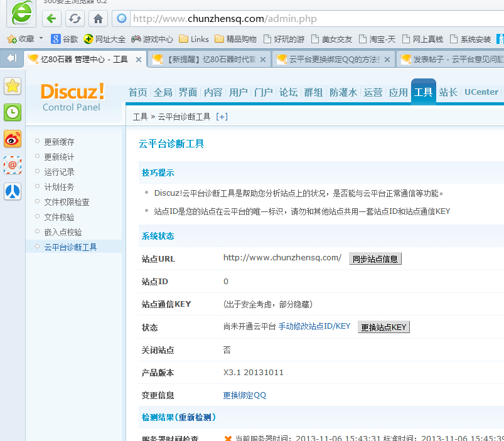504x441 pixels.
Task: Reload the page with refresh icon
Action: 75,19
